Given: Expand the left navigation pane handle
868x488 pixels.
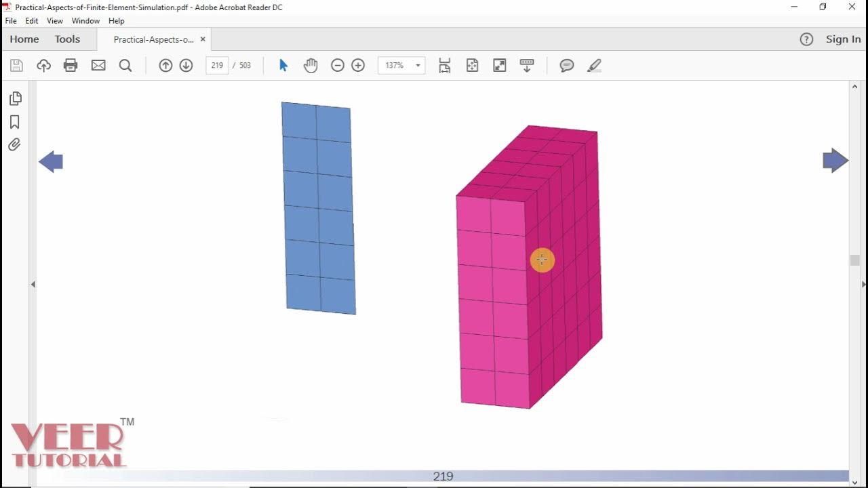Looking at the screenshot, I should pos(33,285).
